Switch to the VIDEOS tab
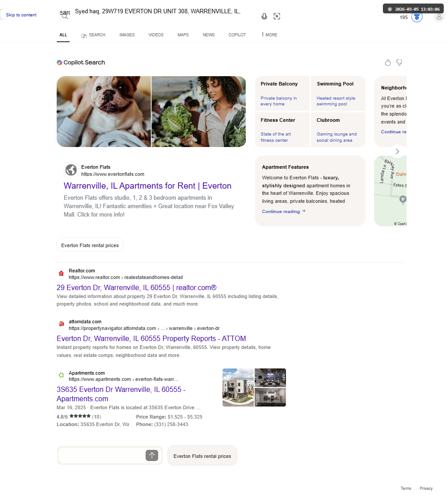448x496 pixels. 156,35
